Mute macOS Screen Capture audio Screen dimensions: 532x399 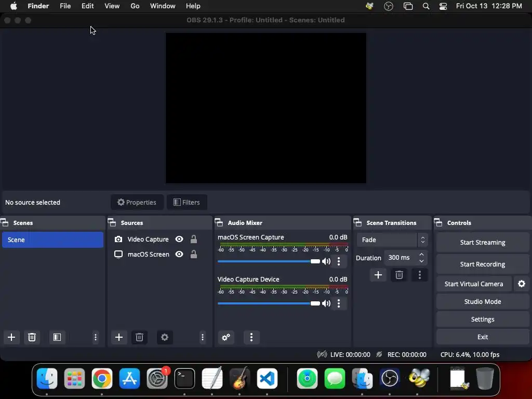point(326,261)
